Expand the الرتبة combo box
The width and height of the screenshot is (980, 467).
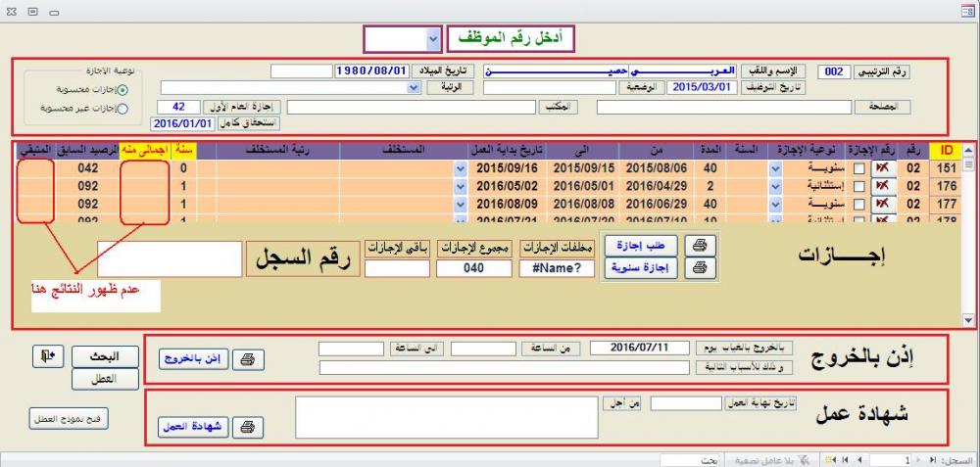(414, 87)
